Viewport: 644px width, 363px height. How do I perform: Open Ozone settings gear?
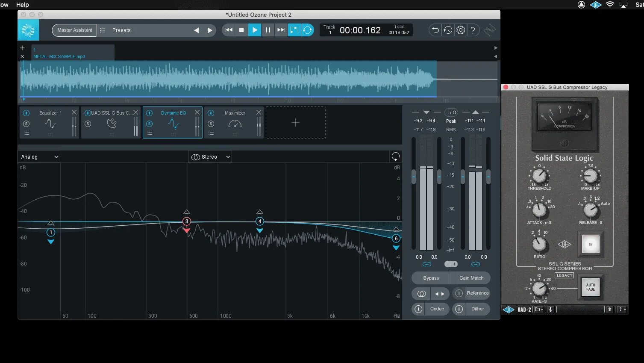coord(461,30)
